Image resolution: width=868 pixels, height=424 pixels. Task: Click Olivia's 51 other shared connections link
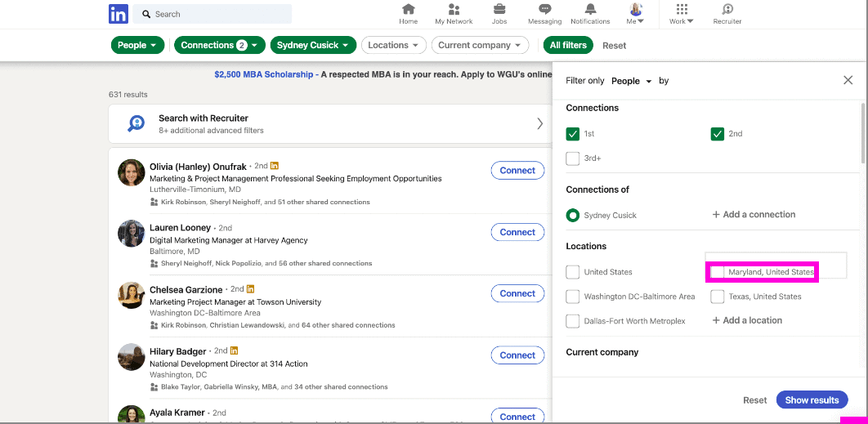323,203
